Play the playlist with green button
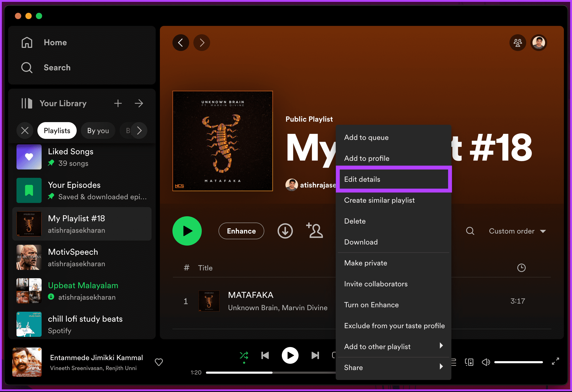The image size is (572, 392). tap(187, 231)
